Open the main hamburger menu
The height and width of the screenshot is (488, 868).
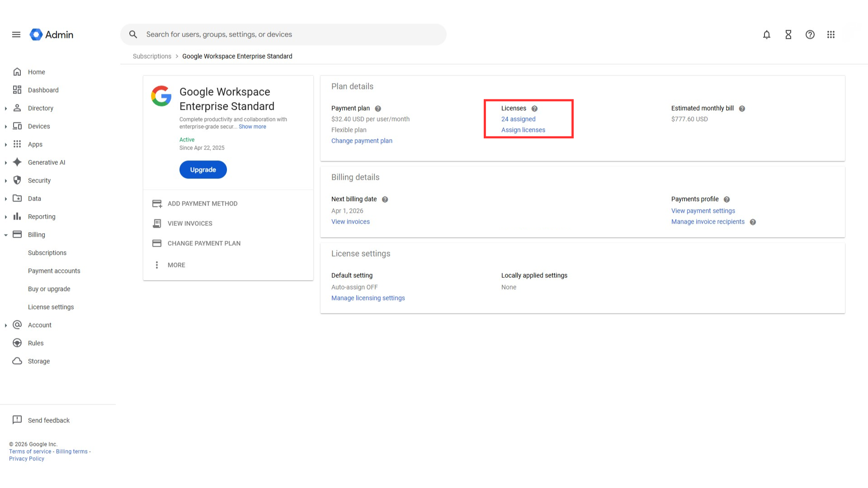point(16,34)
